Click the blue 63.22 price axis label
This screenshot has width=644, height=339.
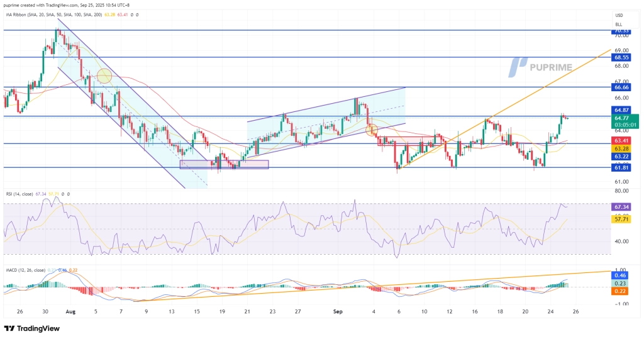621,157
